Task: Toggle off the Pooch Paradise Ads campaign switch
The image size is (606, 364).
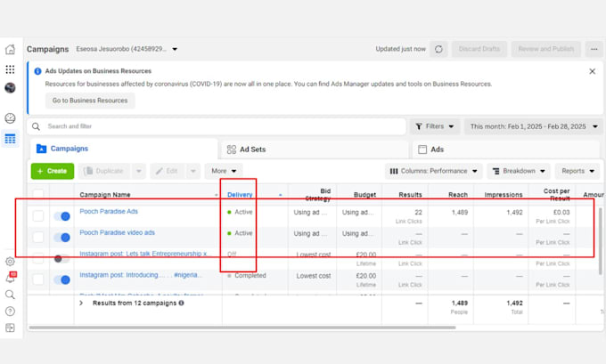Action: coord(61,216)
